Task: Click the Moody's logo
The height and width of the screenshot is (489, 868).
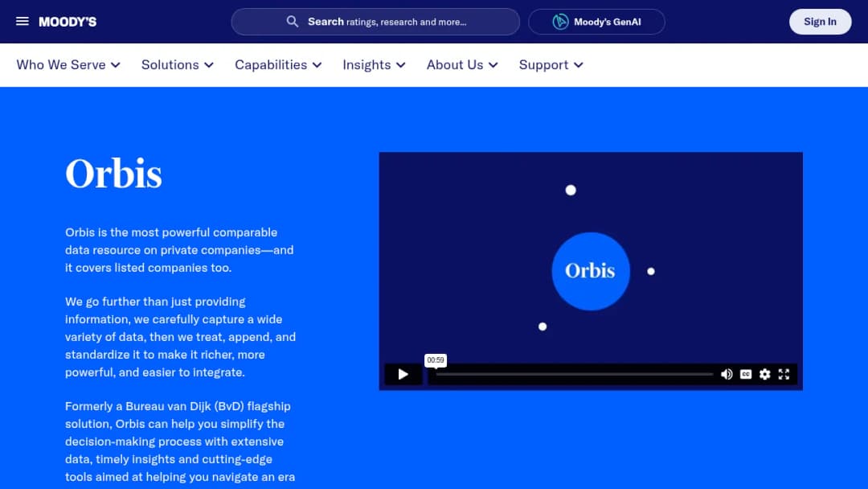Action: pos(68,22)
